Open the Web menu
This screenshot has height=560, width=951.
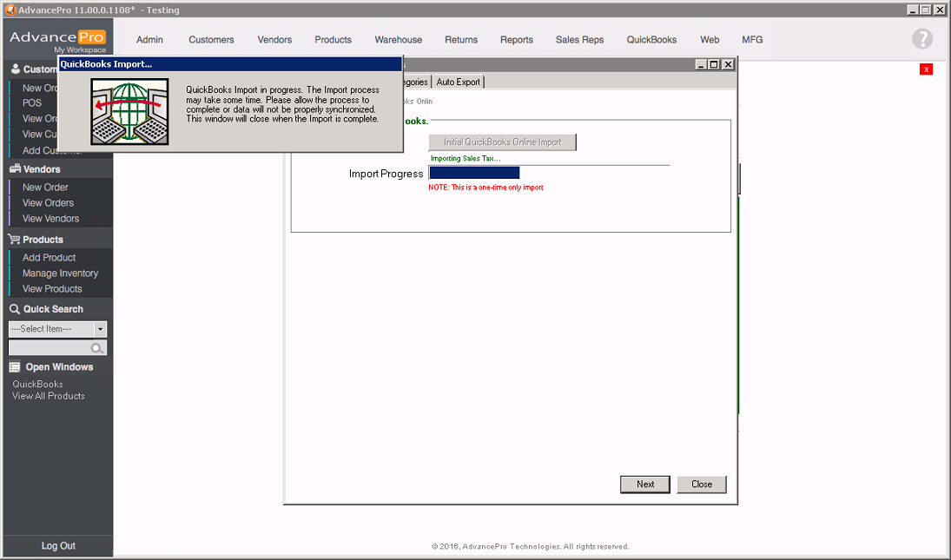(x=710, y=39)
